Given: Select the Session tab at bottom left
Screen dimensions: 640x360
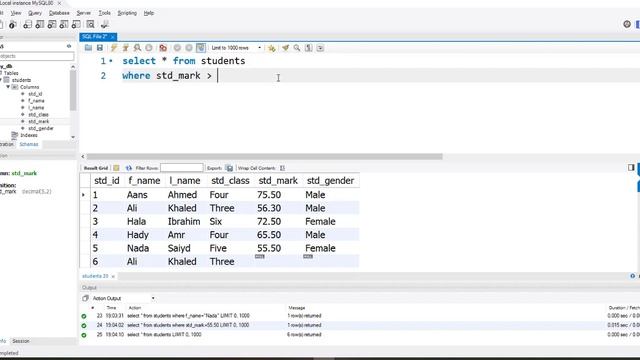Looking at the screenshot, I should click(20, 341).
